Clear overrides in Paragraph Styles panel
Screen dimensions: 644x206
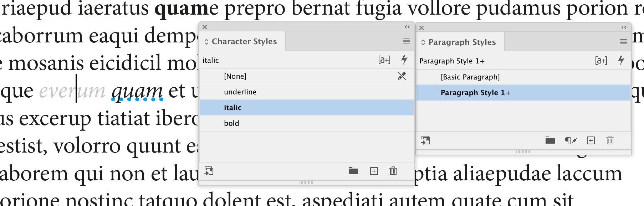[x=571, y=140]
